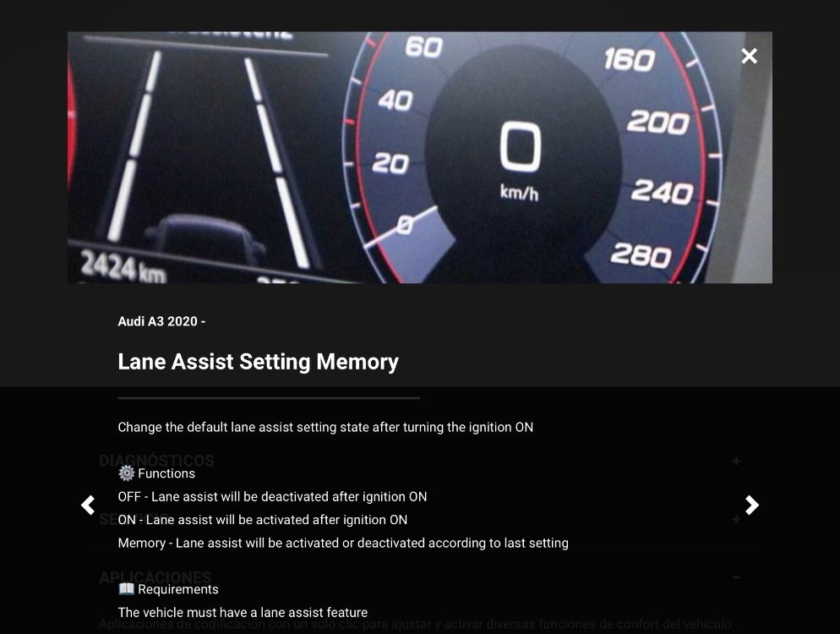Click the default state description sentence
This screenshot has height=634, width=840.
tap(325, 427)
